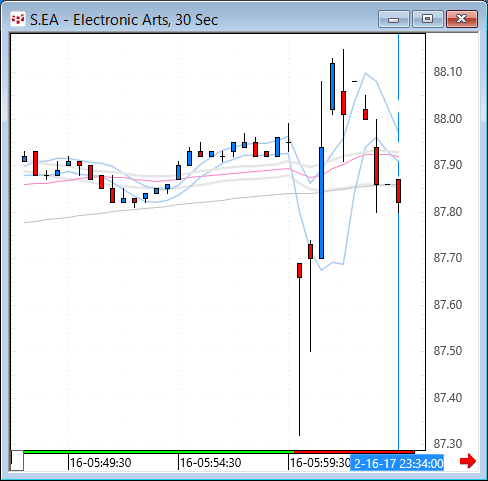The image size is (488, 481).
Task: Click the tall blue candle rising from 87.70
Action: [321, 203]
